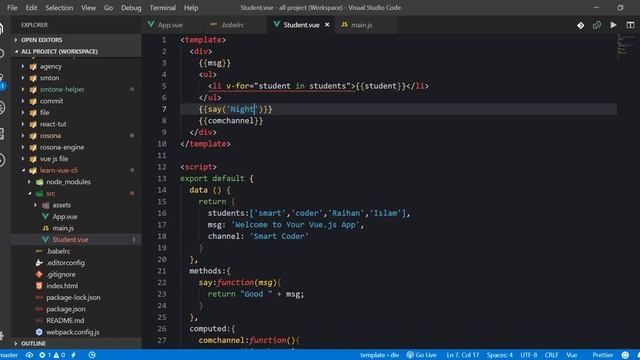Open the Edit menu
The image size is (640, 360).
coord(31,8)
